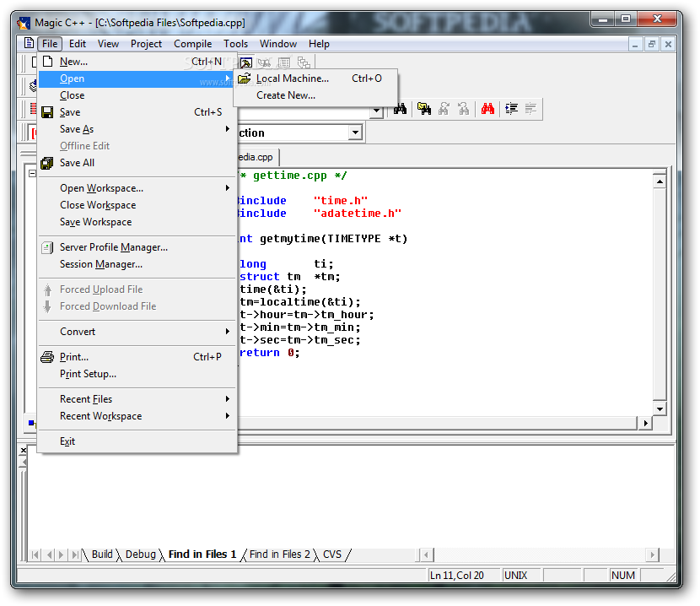Select Local Machine in Open submenu
The height and width of the screenshot is (606, 700).
coord(315,78)
